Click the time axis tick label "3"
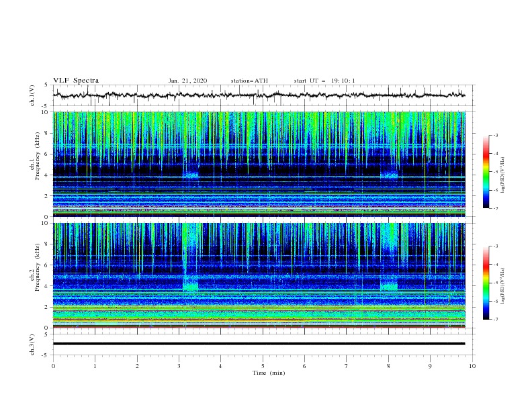 [179, 366]
